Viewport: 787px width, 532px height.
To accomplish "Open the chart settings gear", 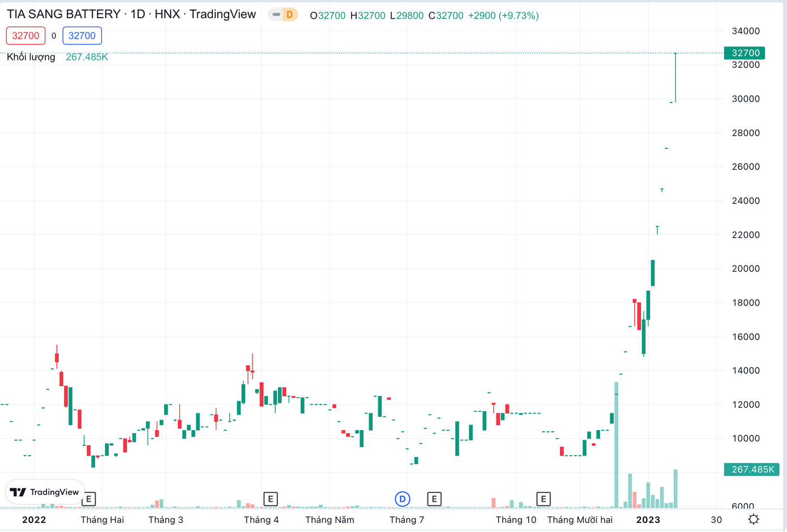I will pyautogui.click(x=754, y=518).
